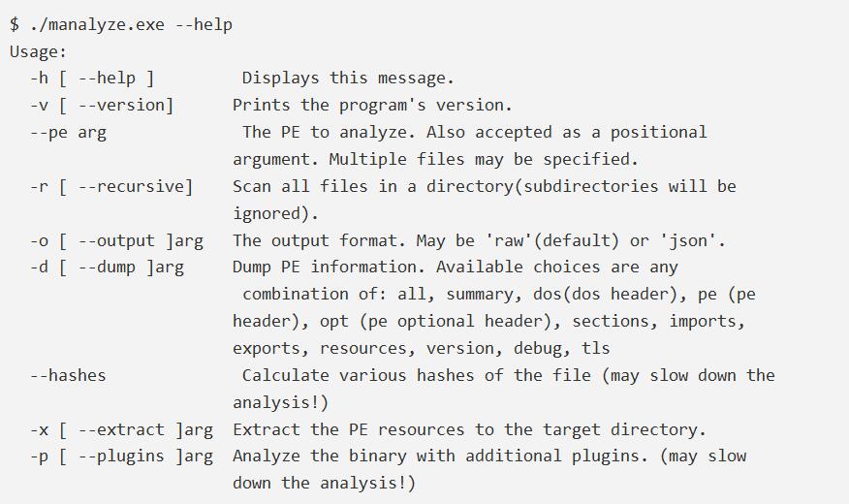Click 'exports, resources, version, debug, tls' line
The width and height of the screenshot is (849, 504).
coord(421,348)
